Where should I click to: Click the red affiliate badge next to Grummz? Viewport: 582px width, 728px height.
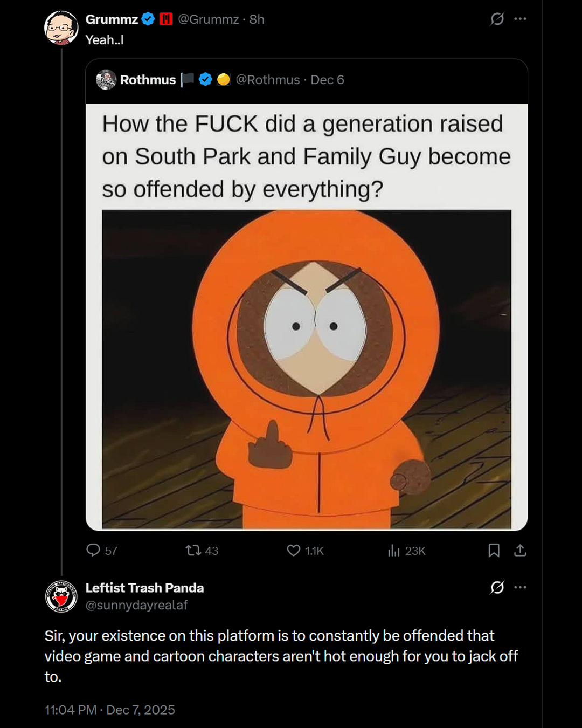[166, 19]
